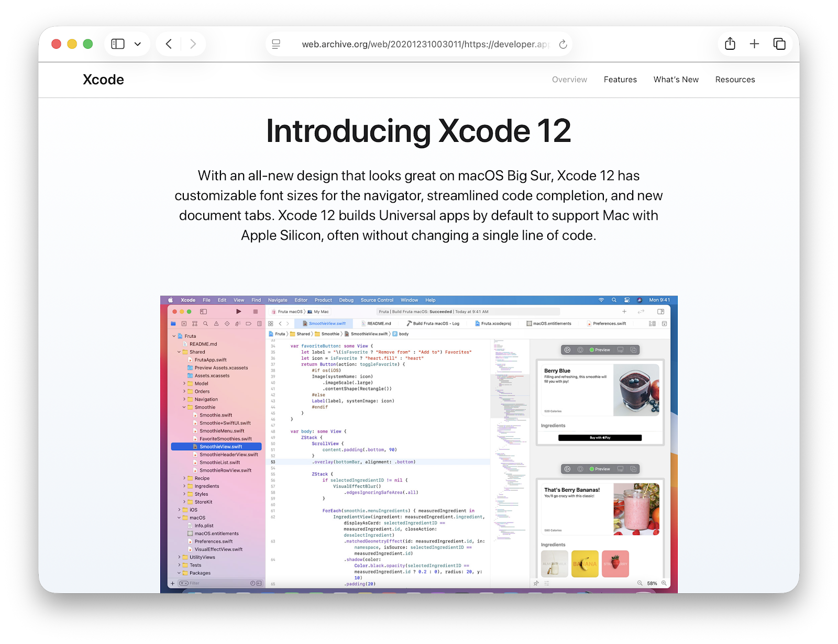Image resolution: width=838 pixels, height=644 pixels.
Task: Toggle inspector panel at the Xcode toolbar right
Action: pyautogui.click(x=661, y=312)
